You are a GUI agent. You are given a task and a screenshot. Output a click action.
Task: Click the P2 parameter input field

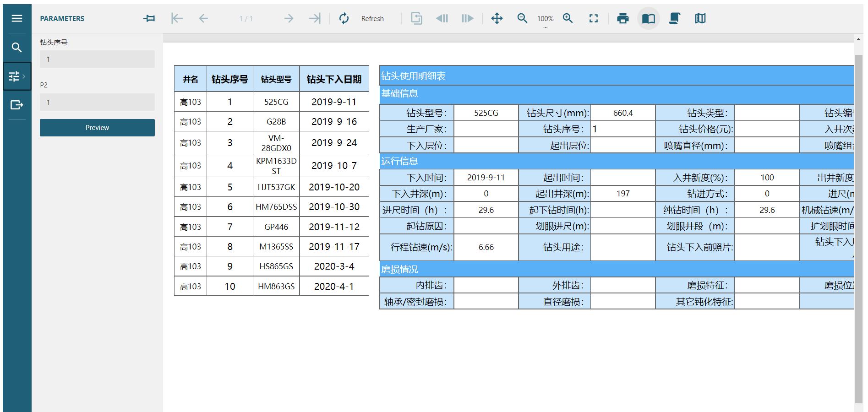97,103
